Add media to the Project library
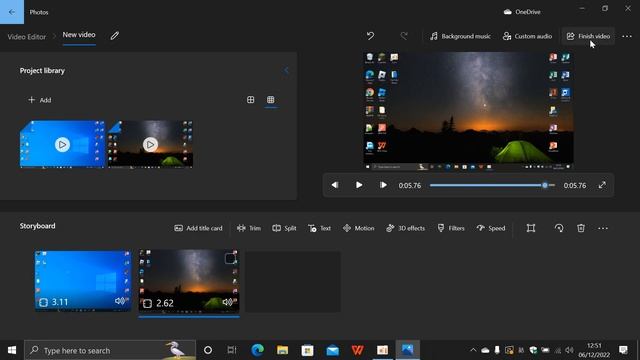 40,100
